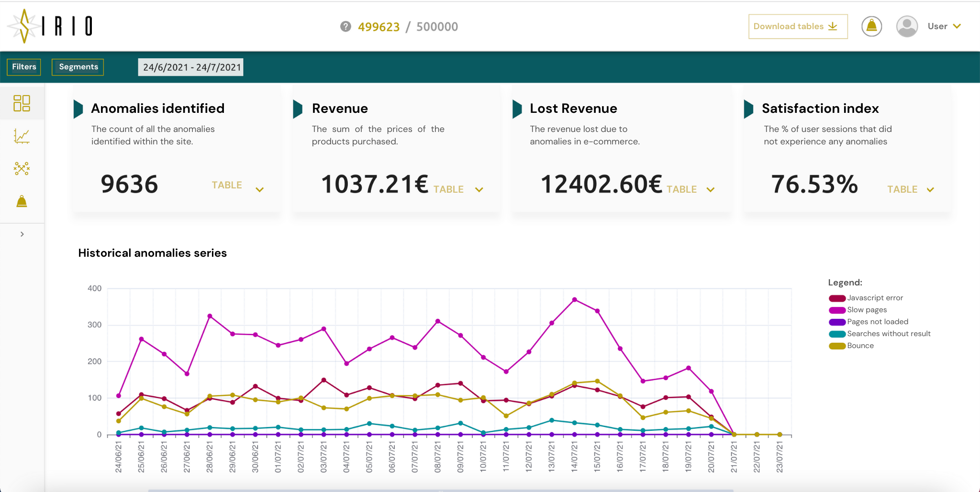
Task: Open the notifications bell in header
Action: point(871,26)
